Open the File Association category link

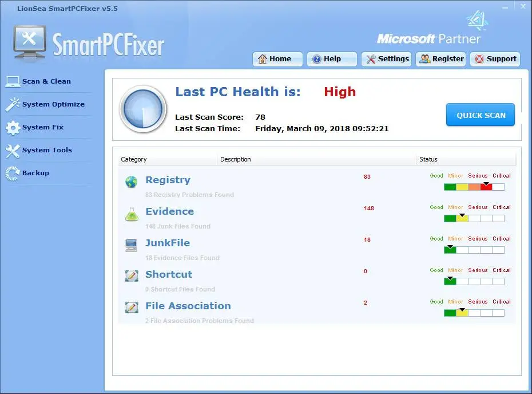(188, 306)
